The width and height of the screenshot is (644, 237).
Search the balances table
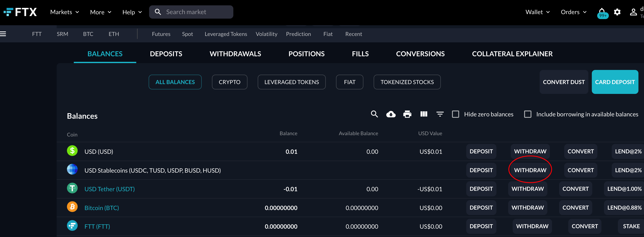click(374, 114)
